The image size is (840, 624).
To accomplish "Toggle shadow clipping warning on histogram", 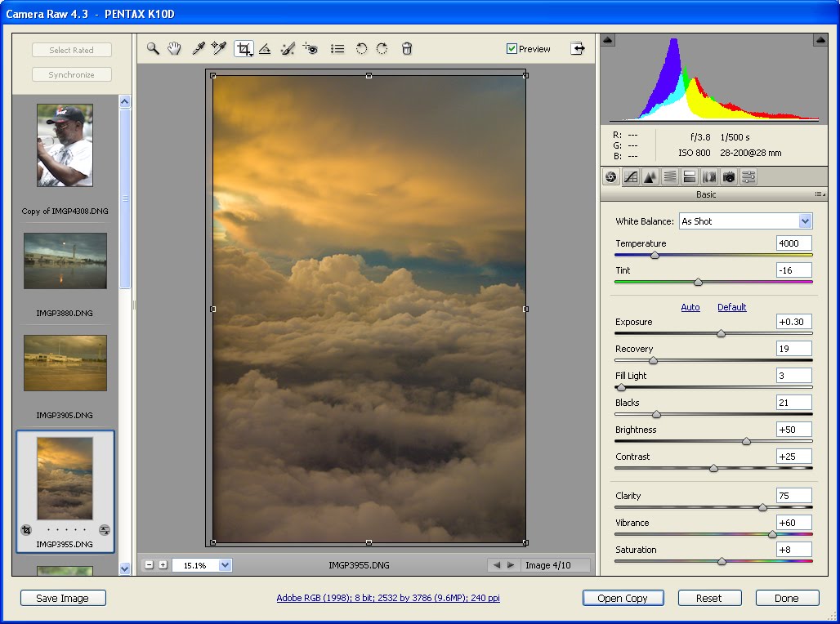I will 607,40.
